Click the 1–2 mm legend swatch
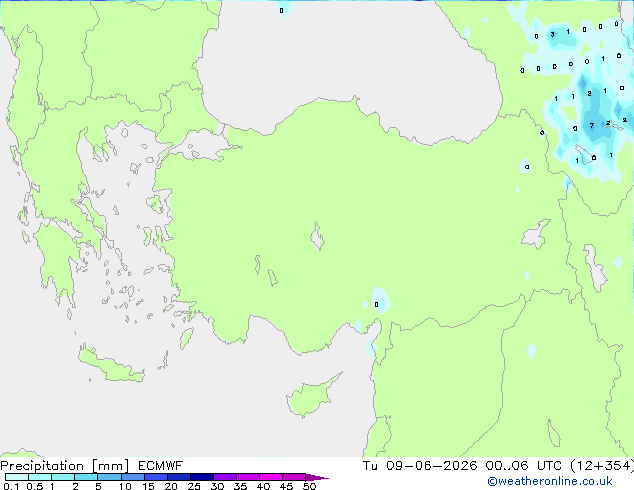Image resolution: width=634 pixels, height=490 pixels. pyautogui.click(x=63, y=477)
